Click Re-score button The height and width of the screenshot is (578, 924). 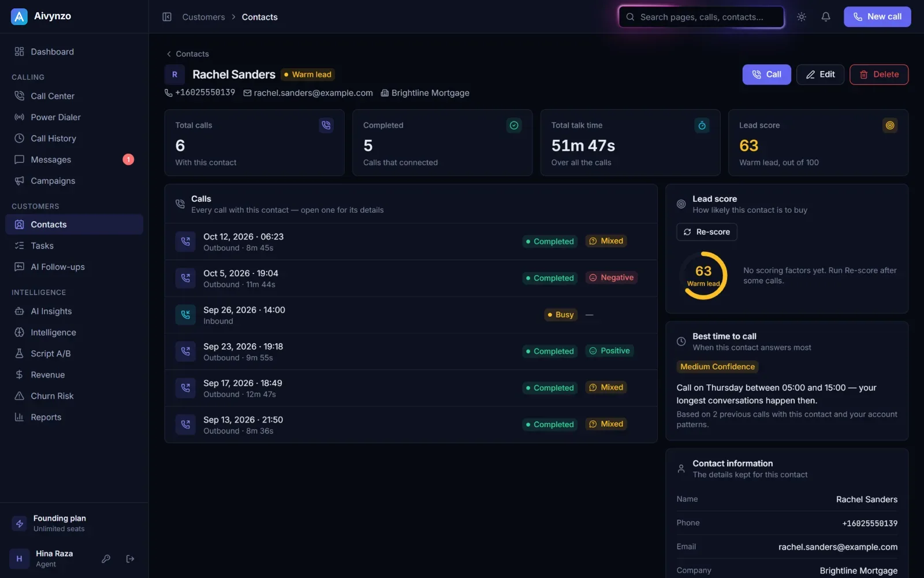point(706,232)
